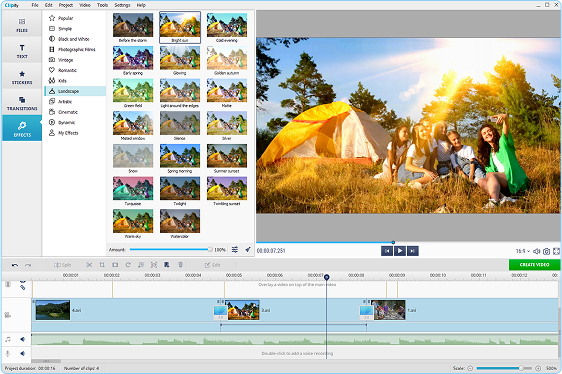Viewport: 562px width, 374px height.
Task: Jump to next frame button
Action: [x=413, y=251]
